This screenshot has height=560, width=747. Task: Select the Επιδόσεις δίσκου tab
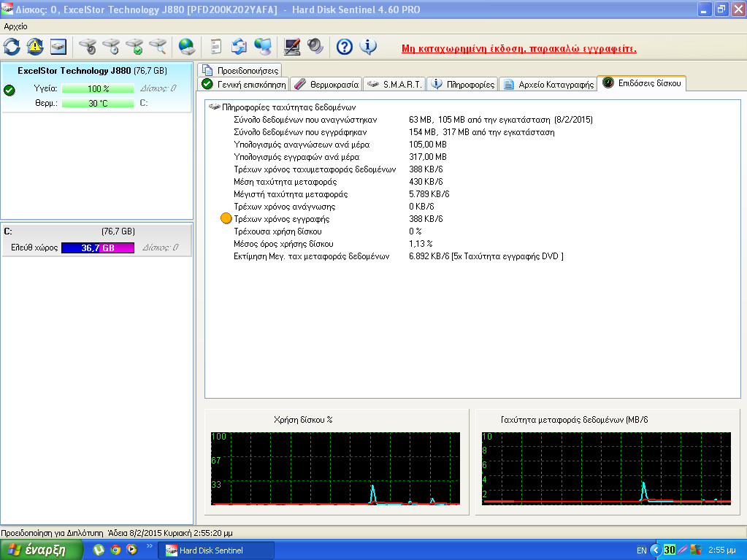click(x=642, y=83)
